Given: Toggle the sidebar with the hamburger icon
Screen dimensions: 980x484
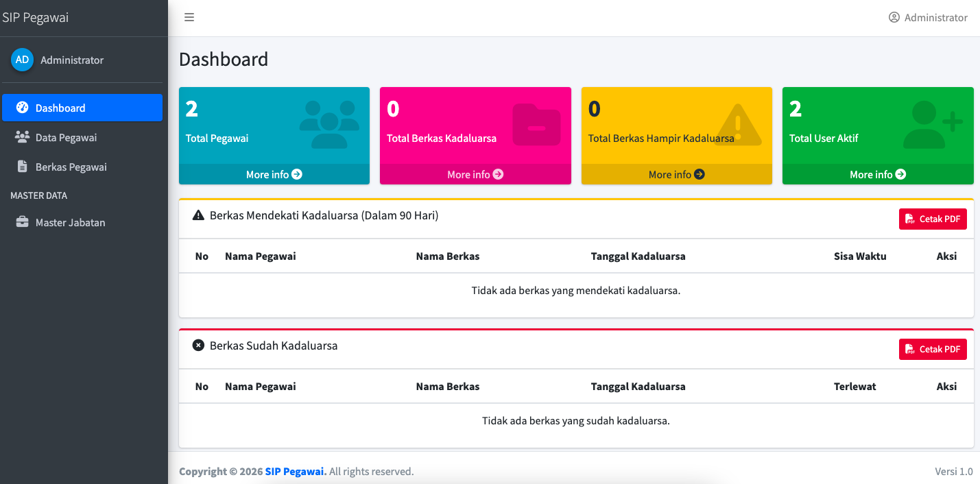Looking at the screenshot, I should pyautogui.click(x=189, y=17).
